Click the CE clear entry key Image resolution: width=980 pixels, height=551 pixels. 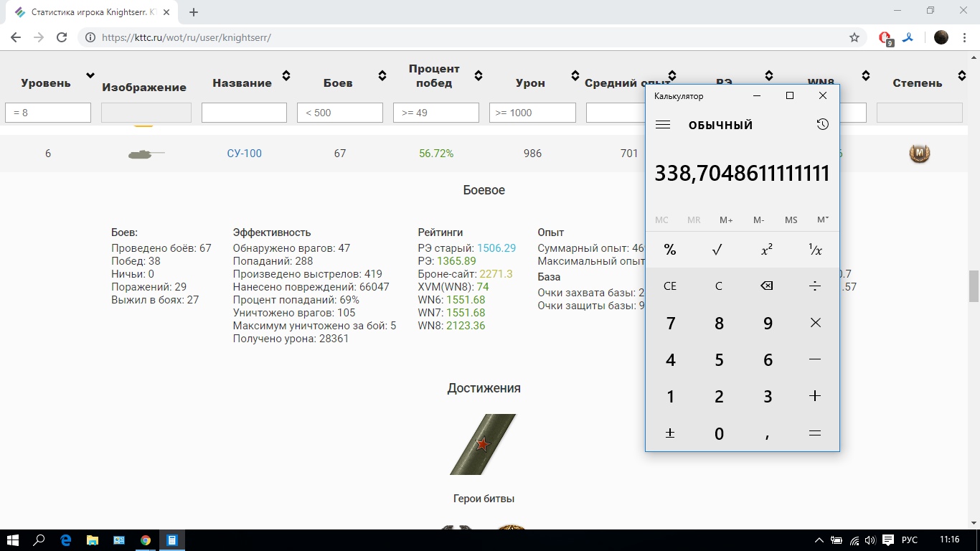pyautogui.click(x=670, y=286)
